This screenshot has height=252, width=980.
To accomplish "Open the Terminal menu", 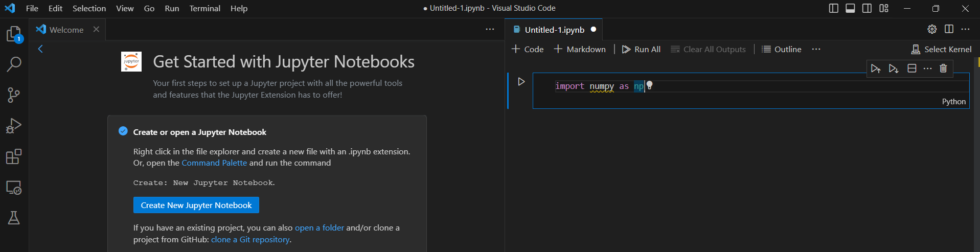I will tap(204, 8).
